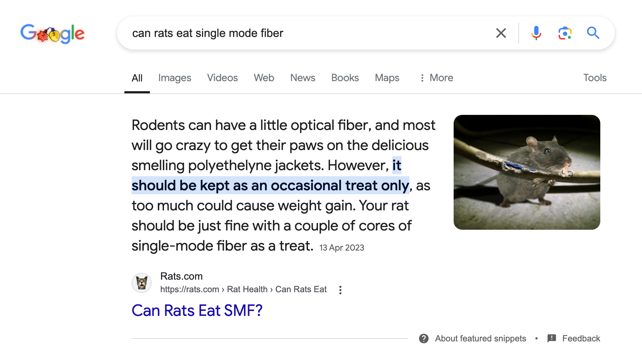Click the Feedback flag icon
This screenshot has width=642, height=364.
(551, 339)
